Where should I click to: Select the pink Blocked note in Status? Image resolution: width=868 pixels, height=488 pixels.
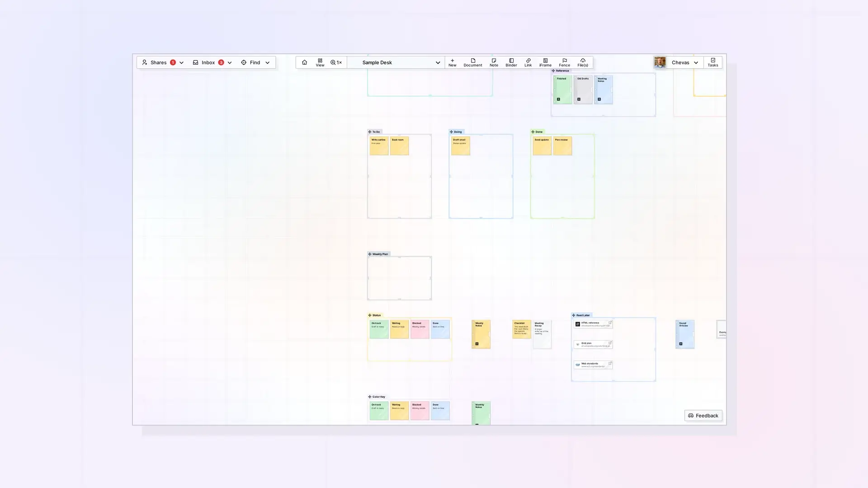pyautogui.click(x=420, y=329)
